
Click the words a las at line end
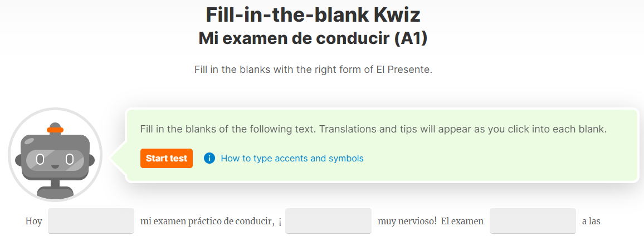pyautogui.click(x=592, y=222)
